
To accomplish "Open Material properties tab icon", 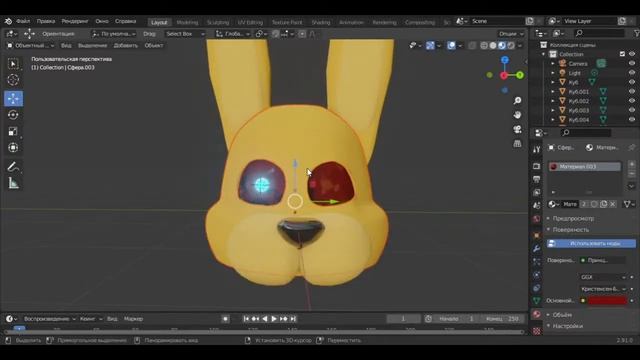I will click(x=536, y=314).
